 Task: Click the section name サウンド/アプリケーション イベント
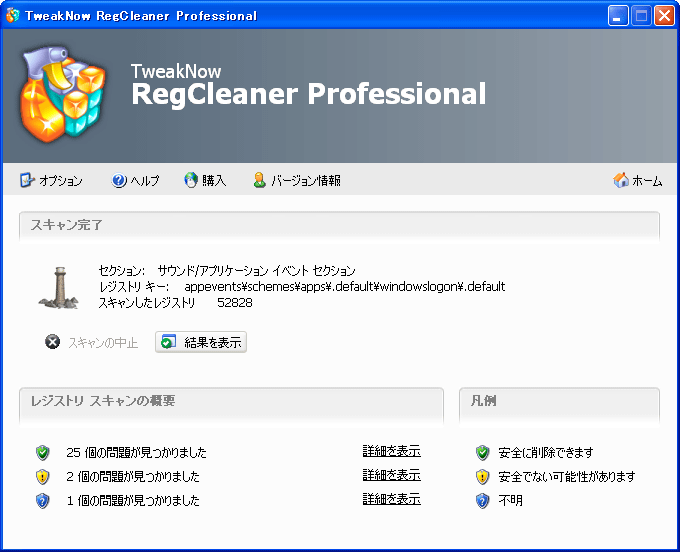tap(256, 271)
